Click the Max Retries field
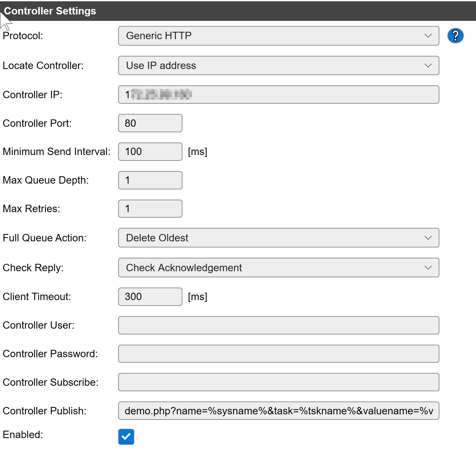The width and height of the screenshot is (476, 449). click(150, 208)
